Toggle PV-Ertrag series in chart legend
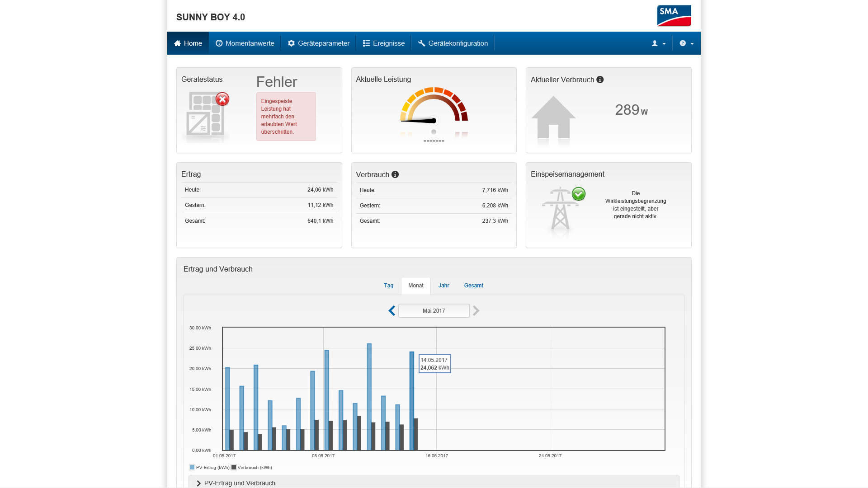This screenshot has height=488, width=868. pyautogui.click(x=209, y=468)
